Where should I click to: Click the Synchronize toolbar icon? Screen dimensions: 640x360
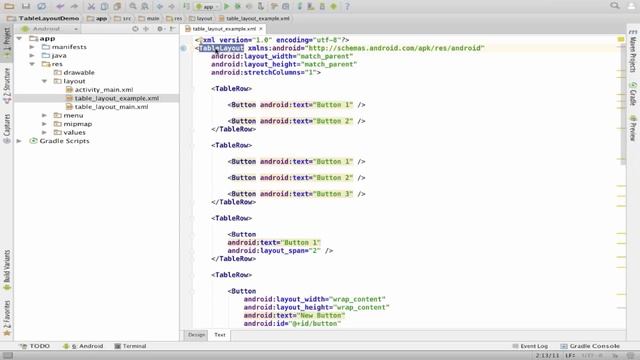[x=41, y=6]
